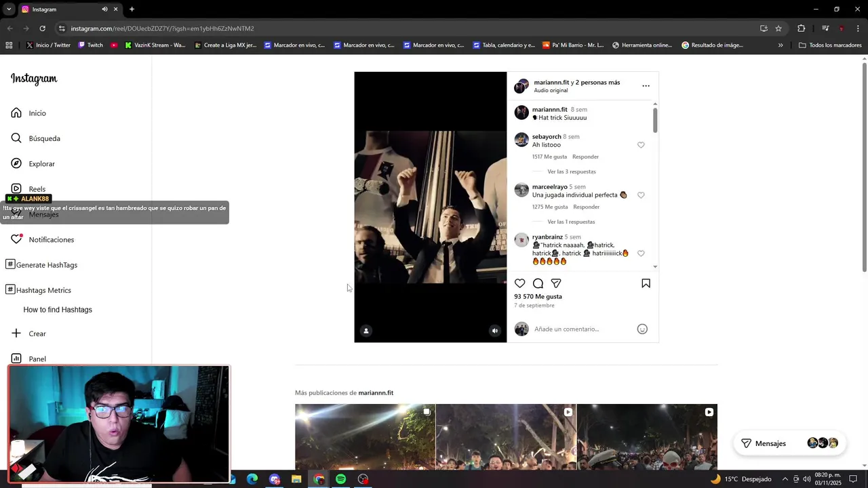
Task: Like sebayorch's comment
Action: tap(641, 145)
